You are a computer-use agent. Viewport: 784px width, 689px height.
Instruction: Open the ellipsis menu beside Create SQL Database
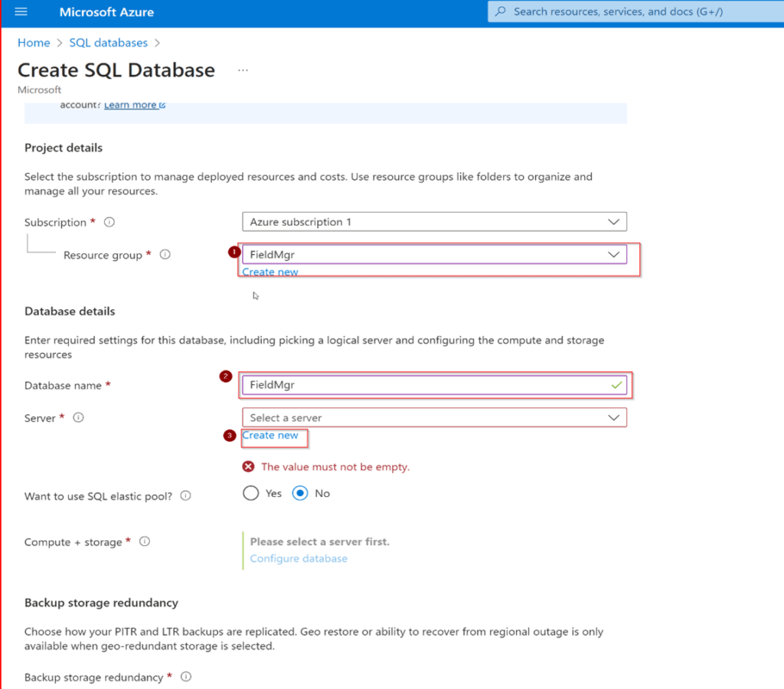coord(243,70)
